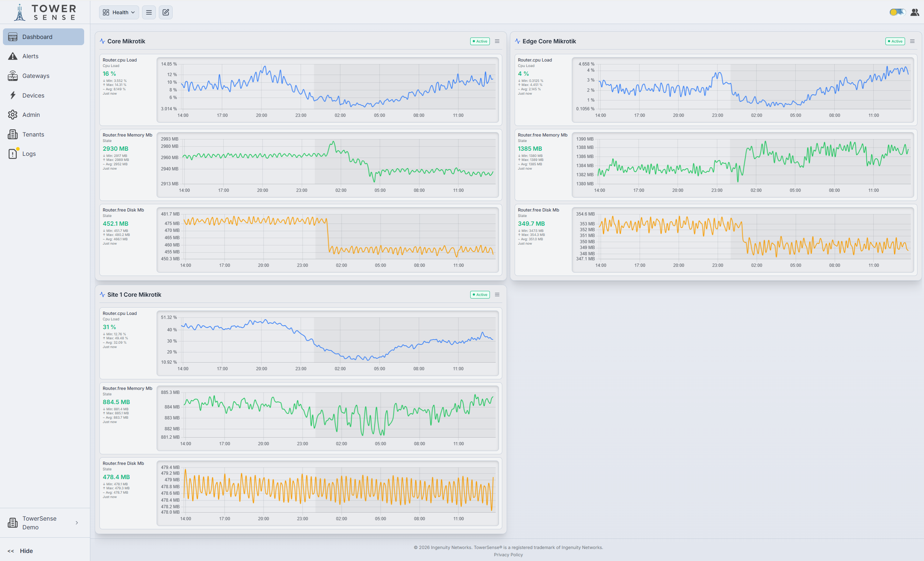Click the Gateways router icon
This screenshot has width=924, height=561.
click(x=13, y=76)
